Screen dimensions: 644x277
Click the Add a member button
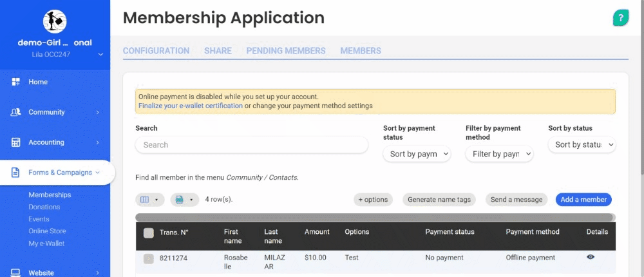point(583,200)
